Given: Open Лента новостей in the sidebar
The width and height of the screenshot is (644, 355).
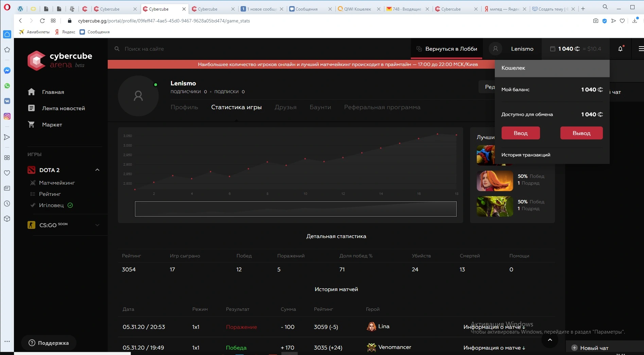Looking at the screenshot, I should (56, 108).
